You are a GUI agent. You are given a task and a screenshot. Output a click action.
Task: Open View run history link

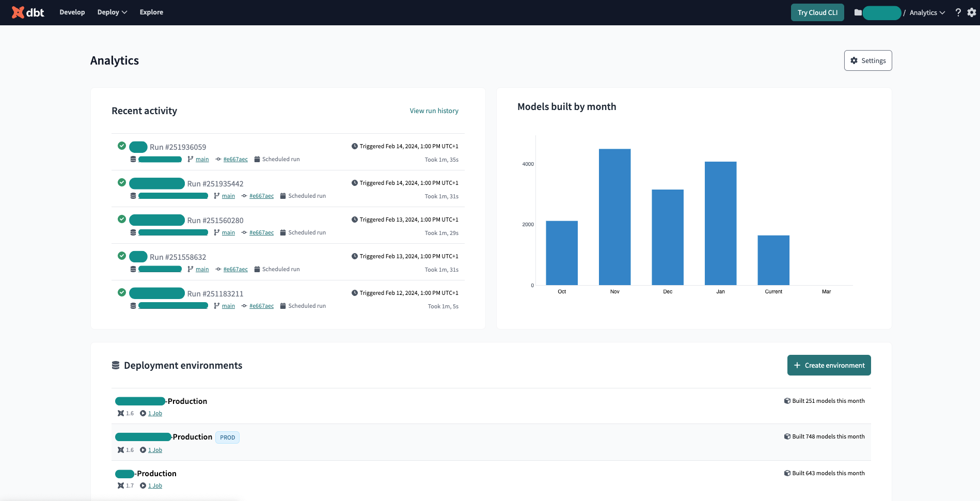coord(434,111)
